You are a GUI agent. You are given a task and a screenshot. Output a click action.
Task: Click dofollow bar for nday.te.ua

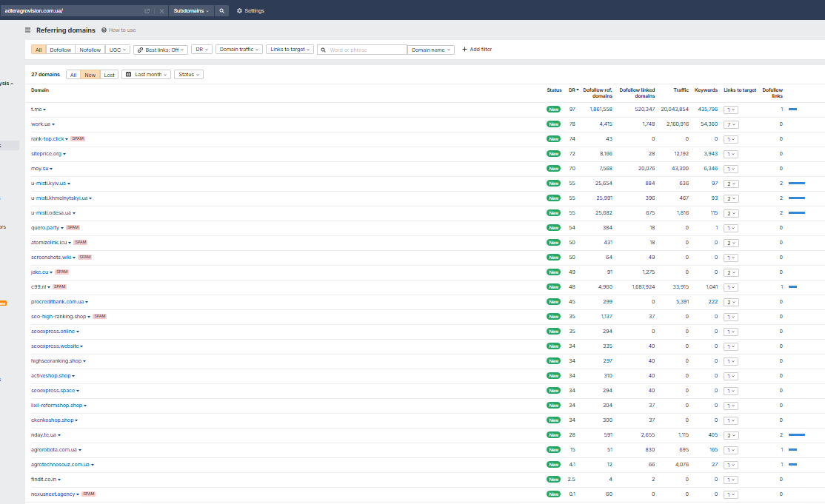797,434
